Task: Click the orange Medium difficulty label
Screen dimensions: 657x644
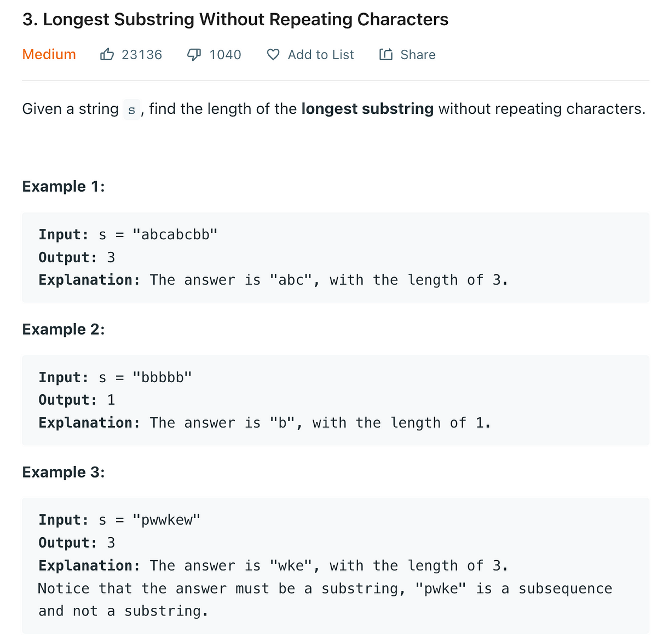Action: (x=49, y=54)
